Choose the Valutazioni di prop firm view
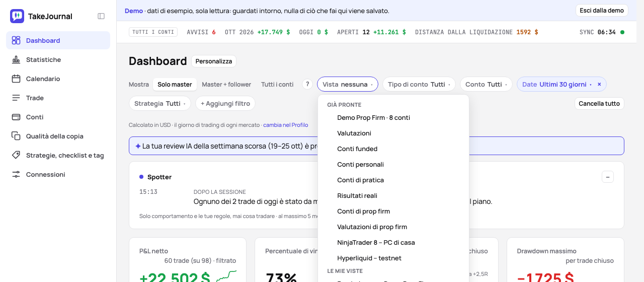The height and width of the screenshot is (282, 644). point(393,227)
